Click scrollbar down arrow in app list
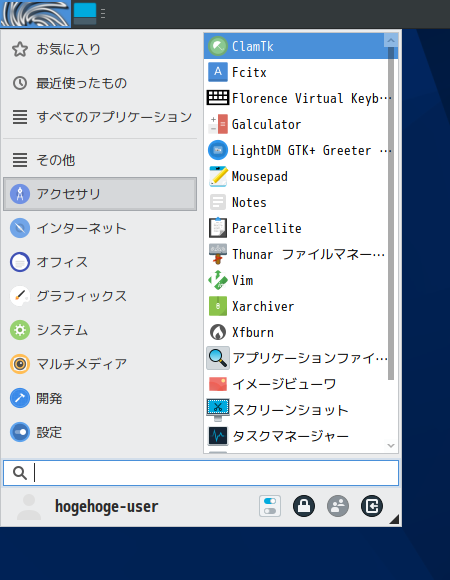The height and width of the screenshot is (580, 450). click(x=391, y=446)
